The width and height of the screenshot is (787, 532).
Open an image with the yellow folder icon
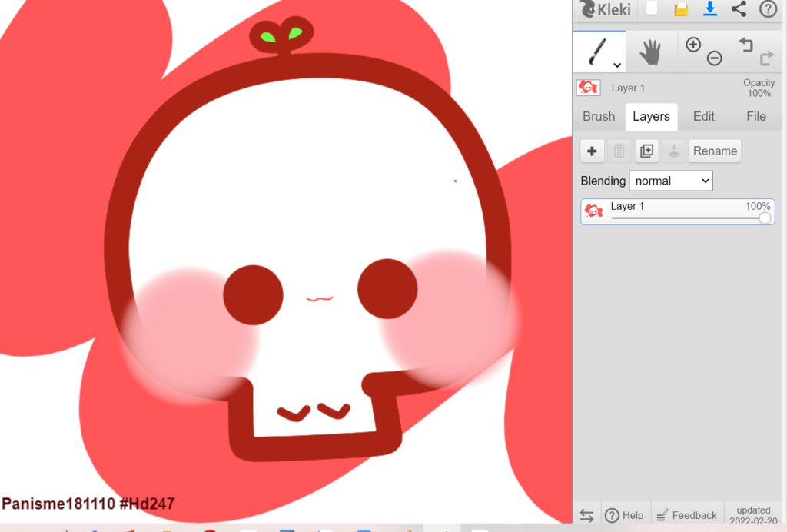[681, 9]
